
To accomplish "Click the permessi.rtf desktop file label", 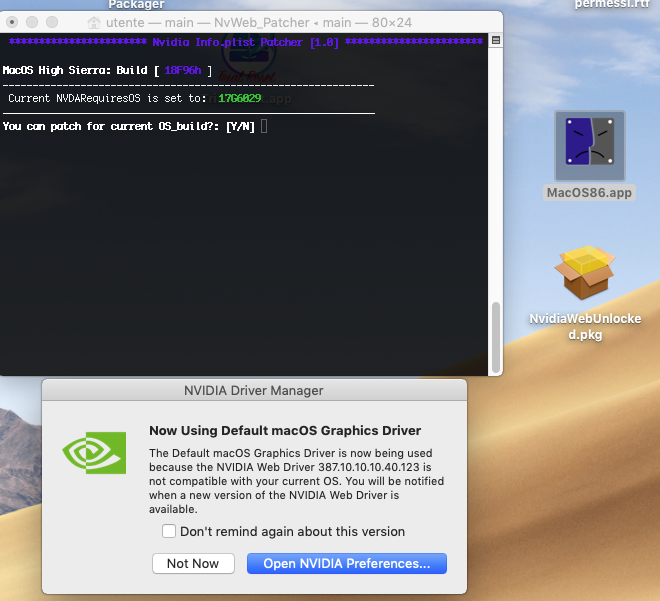I will click(x=612, y=4).
